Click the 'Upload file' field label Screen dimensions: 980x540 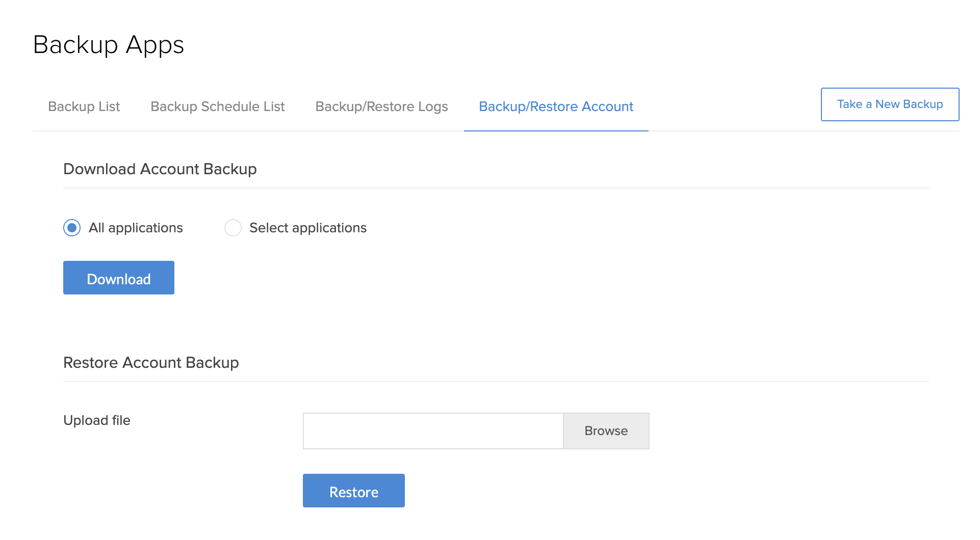coord(97,420)
